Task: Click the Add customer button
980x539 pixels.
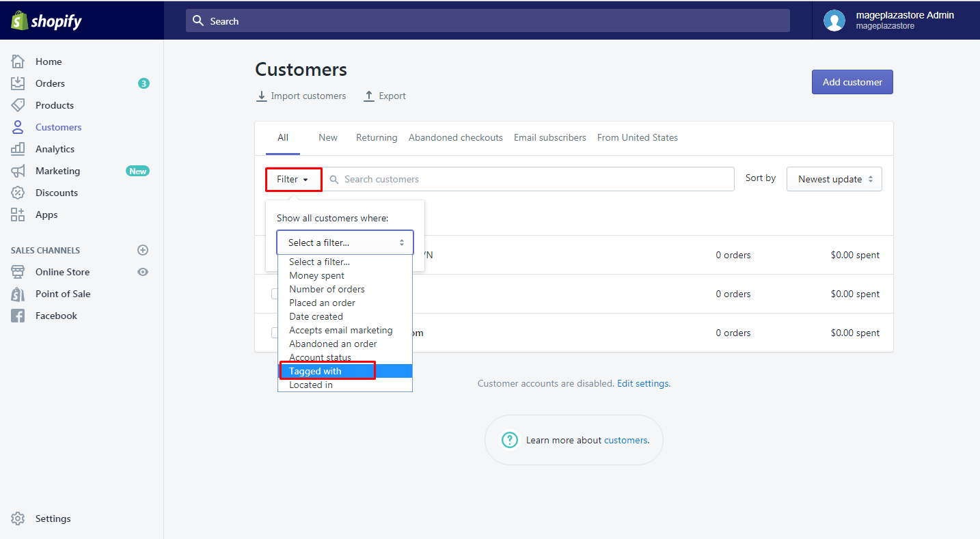Action: (x=852, y=82)
